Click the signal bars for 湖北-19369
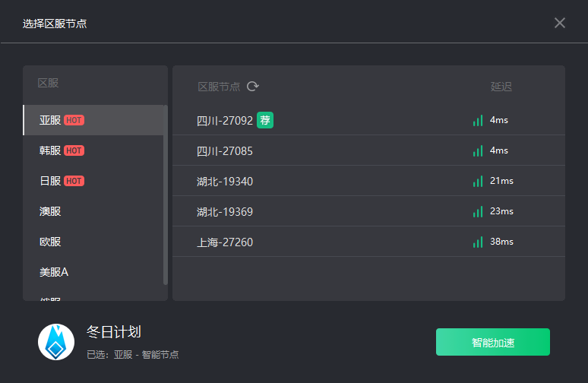 (x=478, y=211)
